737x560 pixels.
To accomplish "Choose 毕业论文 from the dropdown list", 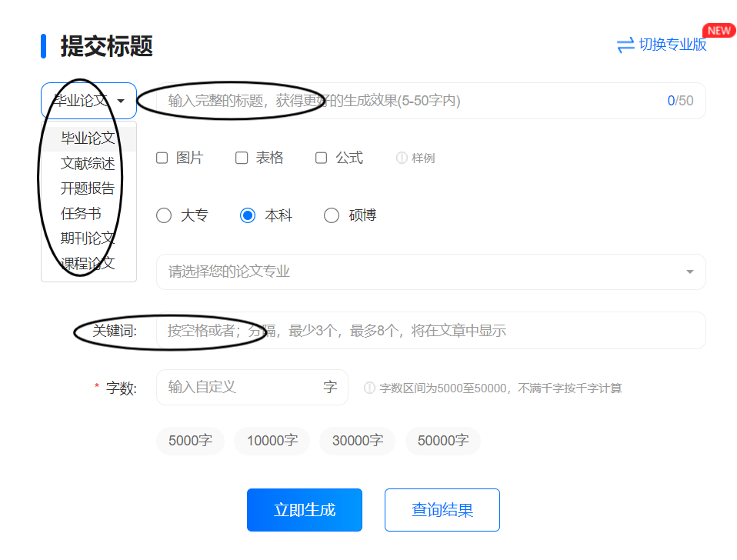I will [x=88, y=138].
